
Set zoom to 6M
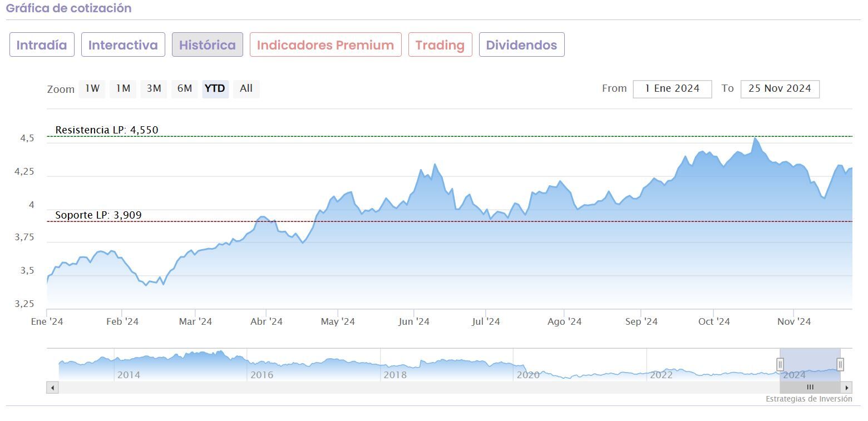coord(185,88)
